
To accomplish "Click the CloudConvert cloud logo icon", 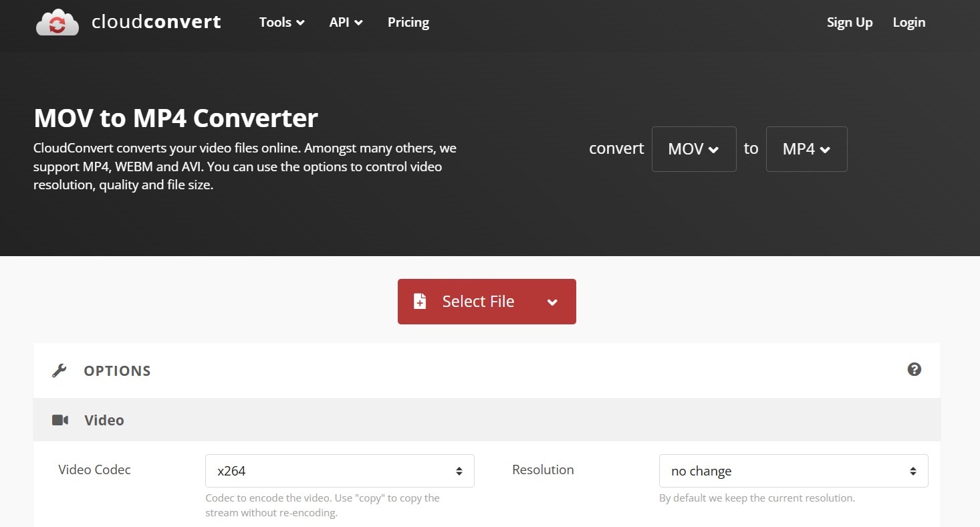I will coord(57,22).
